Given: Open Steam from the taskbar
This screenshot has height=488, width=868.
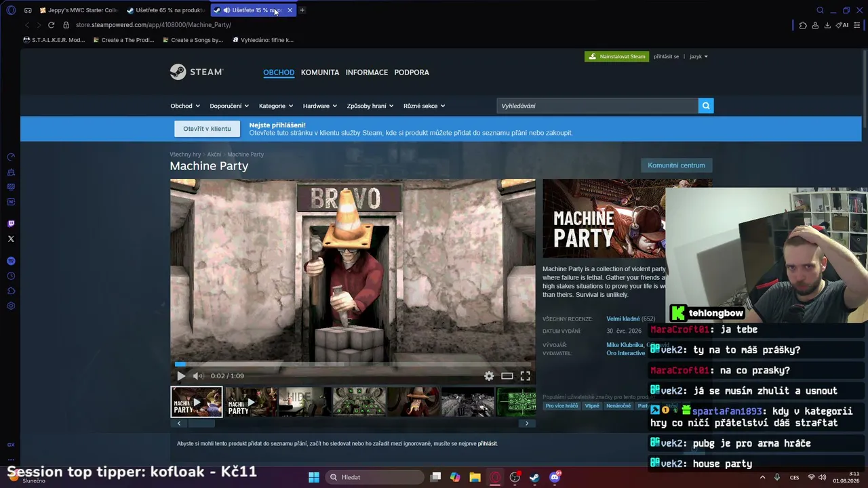Looking at the screenshot, I should 535,477.
